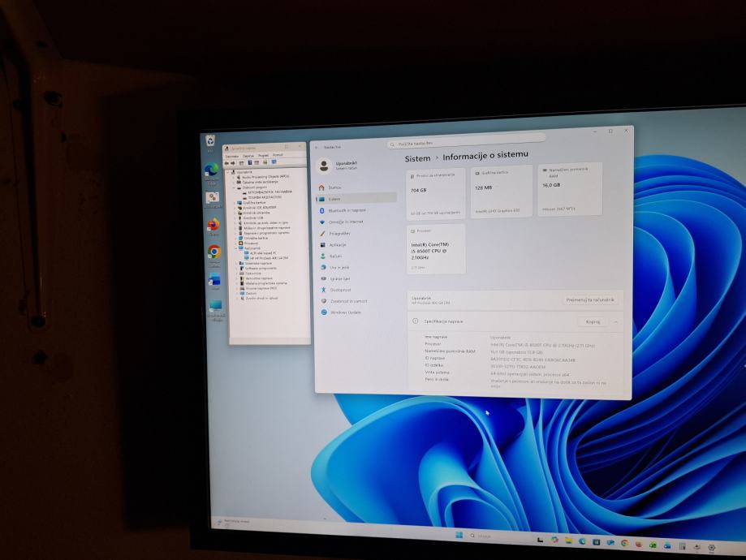Select Zasloni tree item
This screenshot has width=746, height=560.
[x=251, y=294]
